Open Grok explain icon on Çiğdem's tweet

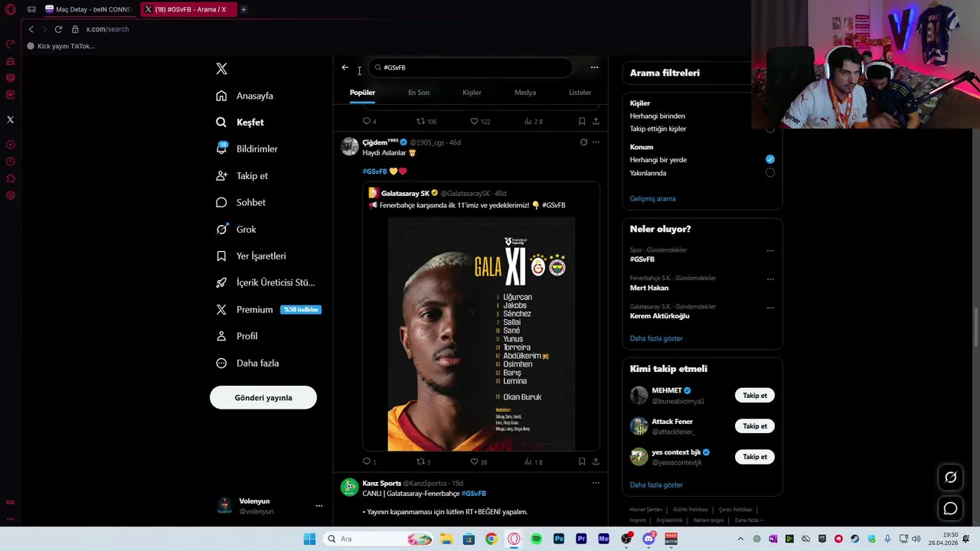pos(583,142)
